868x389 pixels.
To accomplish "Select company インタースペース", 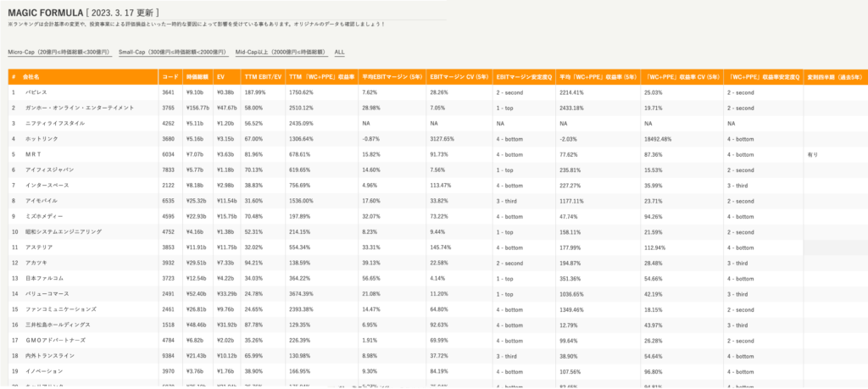I will pyautogui.click(x=47, y=186).
